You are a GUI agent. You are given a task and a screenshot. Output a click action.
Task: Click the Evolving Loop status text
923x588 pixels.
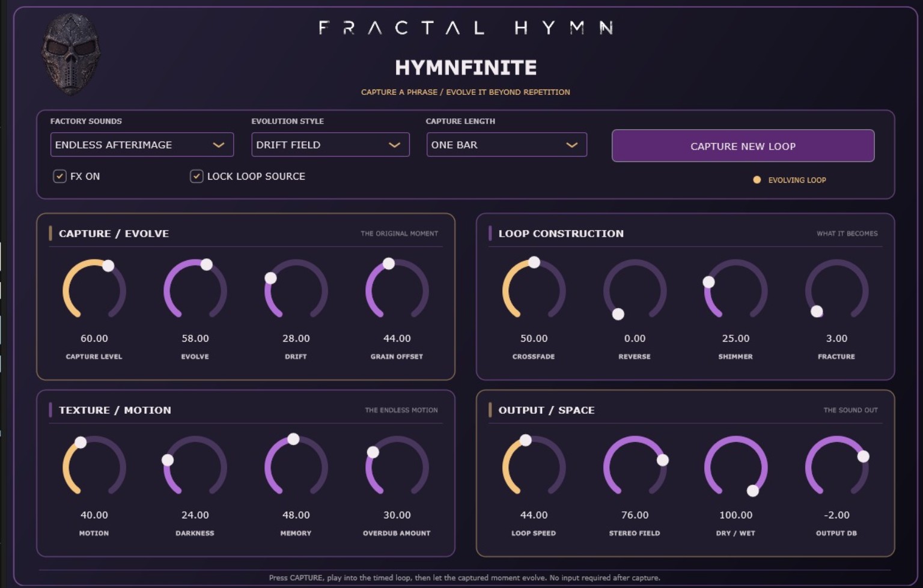pos(797,180)
